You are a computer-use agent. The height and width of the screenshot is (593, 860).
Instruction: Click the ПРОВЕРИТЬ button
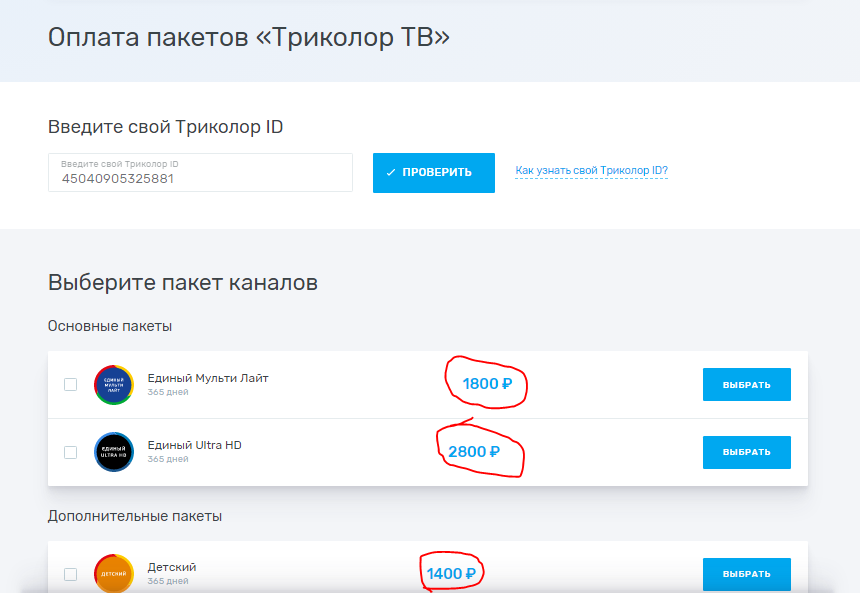click(x=434, y=173)
